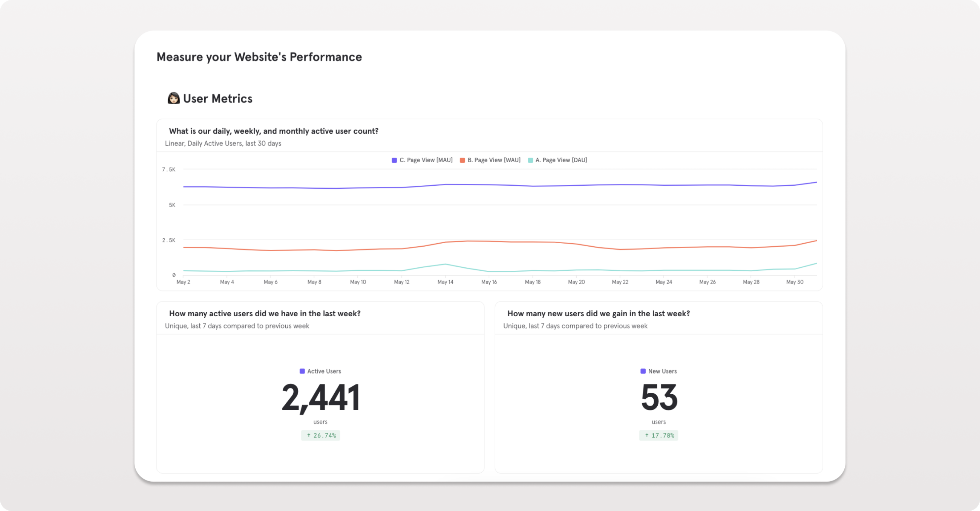Expand the active users last week card
Screen dimensions: 980x511
[264, 314]
